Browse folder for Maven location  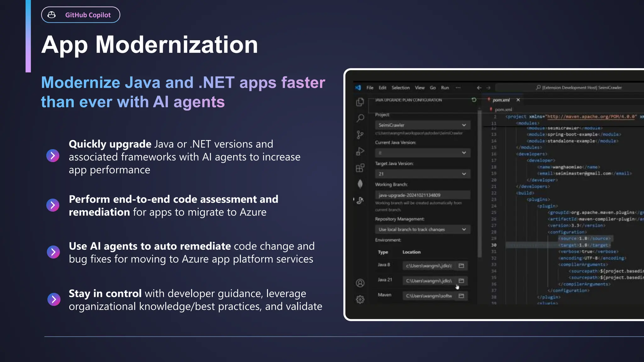tap(461, 296)
